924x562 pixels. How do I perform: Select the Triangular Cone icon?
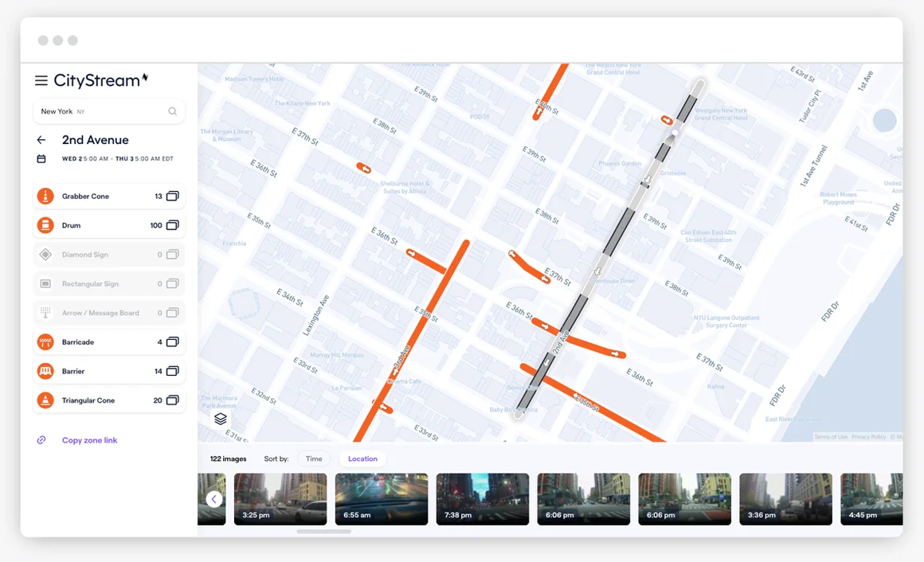point(44,400)
